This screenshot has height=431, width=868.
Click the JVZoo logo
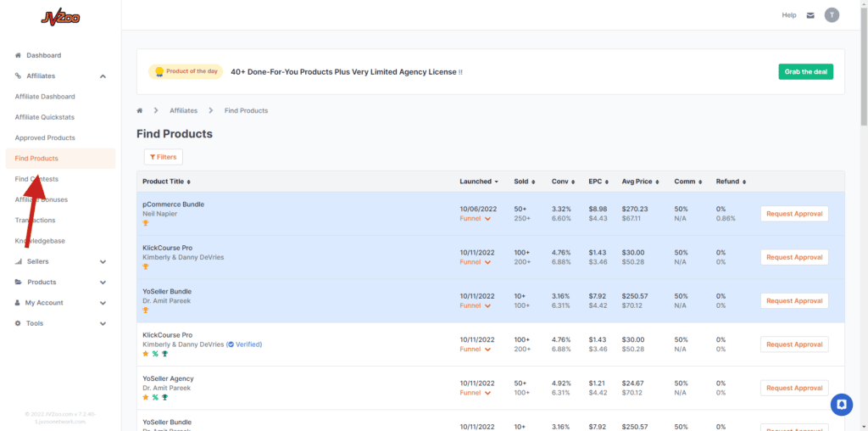60,19
